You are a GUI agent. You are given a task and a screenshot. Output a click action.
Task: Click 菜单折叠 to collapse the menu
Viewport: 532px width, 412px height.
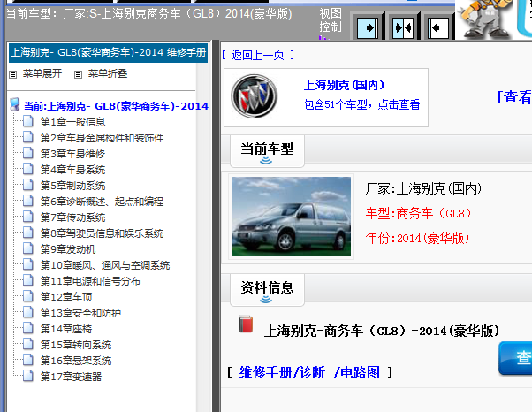point(108,73)
